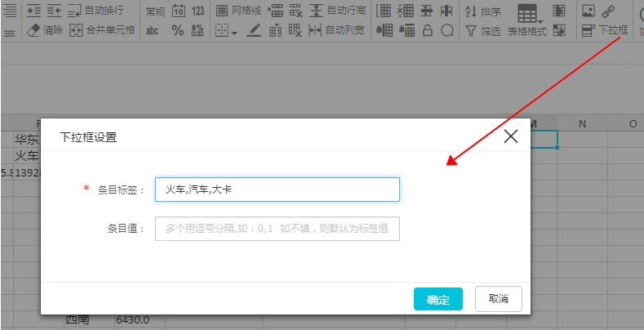Click the increase indent icon
This screenshot has width=644, height=330.
(x=33, y=11)
